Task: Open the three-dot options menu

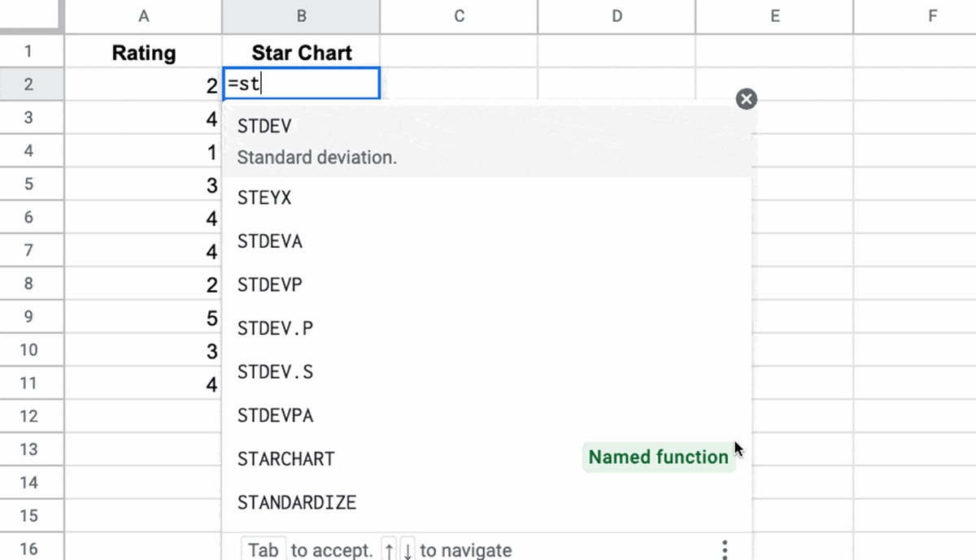Action: click(724, 549)
